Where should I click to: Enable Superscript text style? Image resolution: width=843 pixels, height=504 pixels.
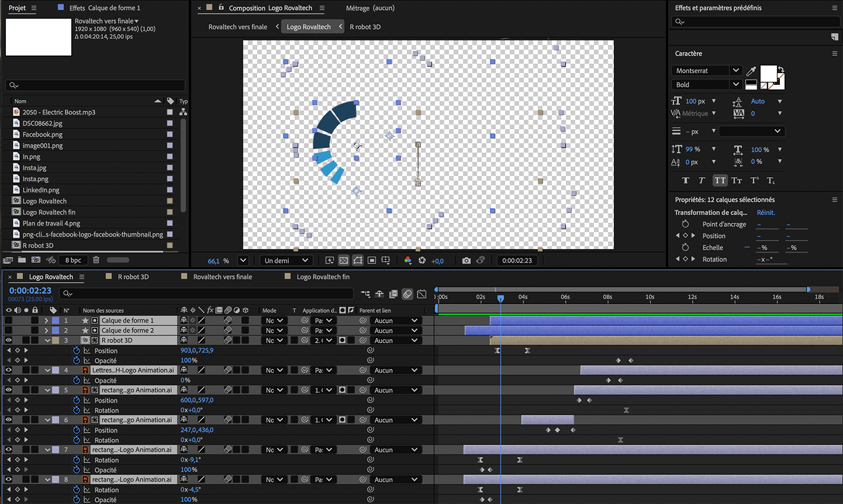pos(754,181)
